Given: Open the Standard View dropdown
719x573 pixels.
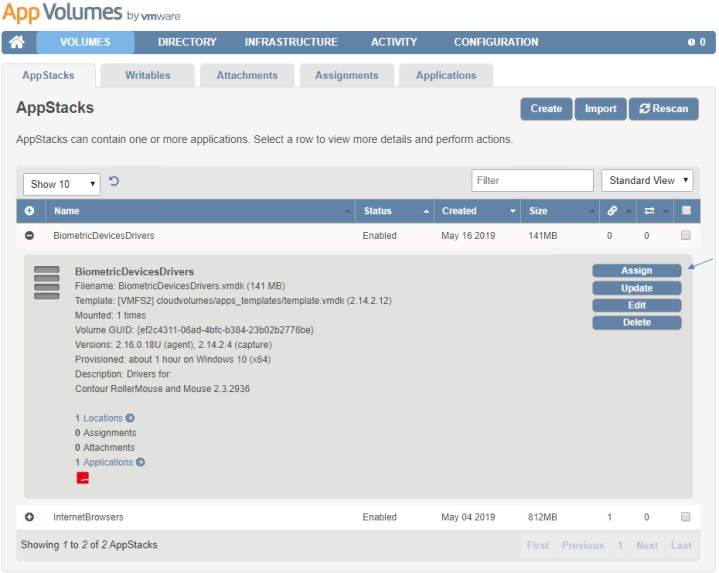Looking at the screenshot, I should (x=647, y=181).
